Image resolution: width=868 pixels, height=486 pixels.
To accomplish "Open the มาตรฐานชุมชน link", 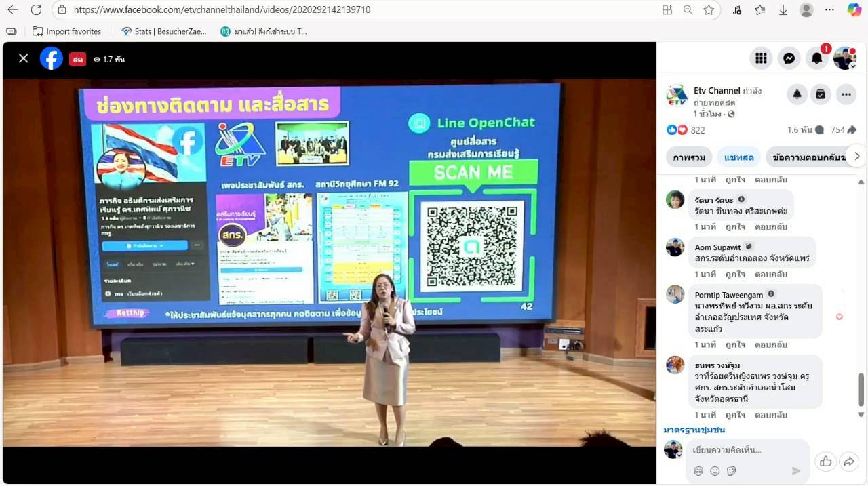I will 694,430.
